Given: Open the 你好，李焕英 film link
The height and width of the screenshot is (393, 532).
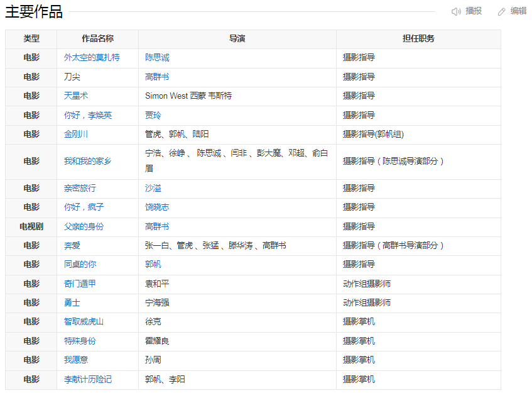Looking at the screenshot, I should click(88, 115).
